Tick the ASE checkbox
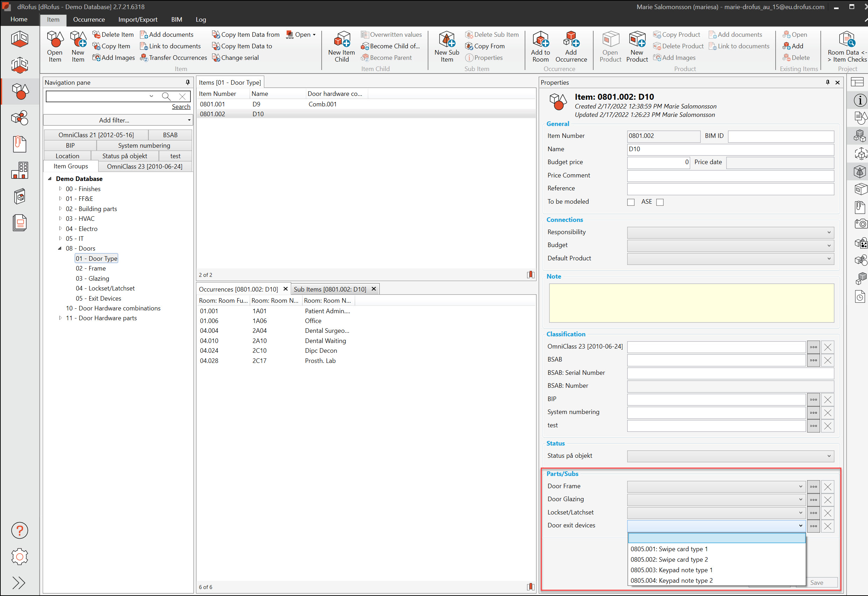 pyautogui.click(x=660, y=202)
